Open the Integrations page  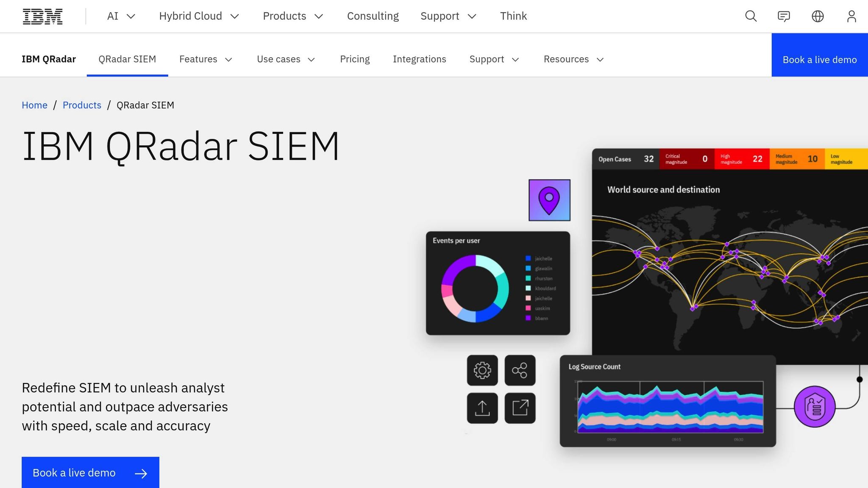pos(420,59)
